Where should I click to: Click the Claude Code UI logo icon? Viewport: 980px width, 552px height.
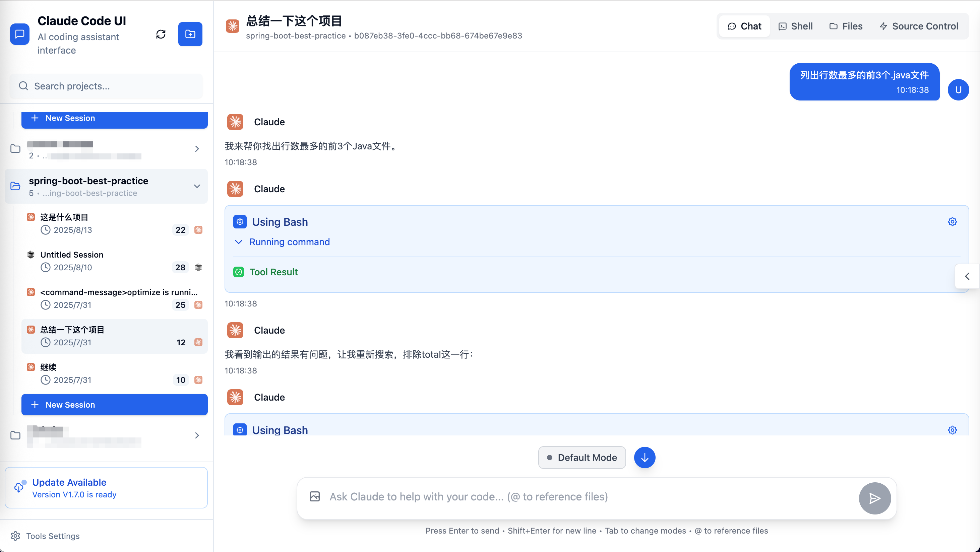point(20,34)
